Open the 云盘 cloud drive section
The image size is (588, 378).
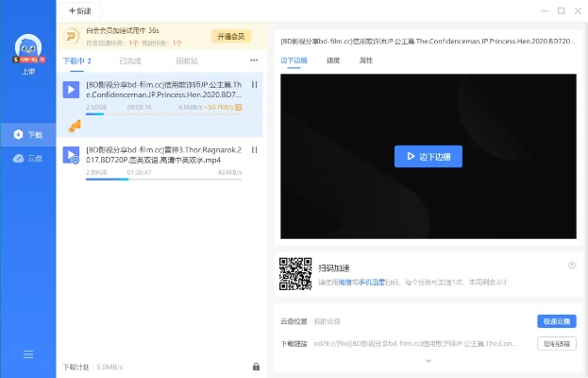(x=28, y=158)
